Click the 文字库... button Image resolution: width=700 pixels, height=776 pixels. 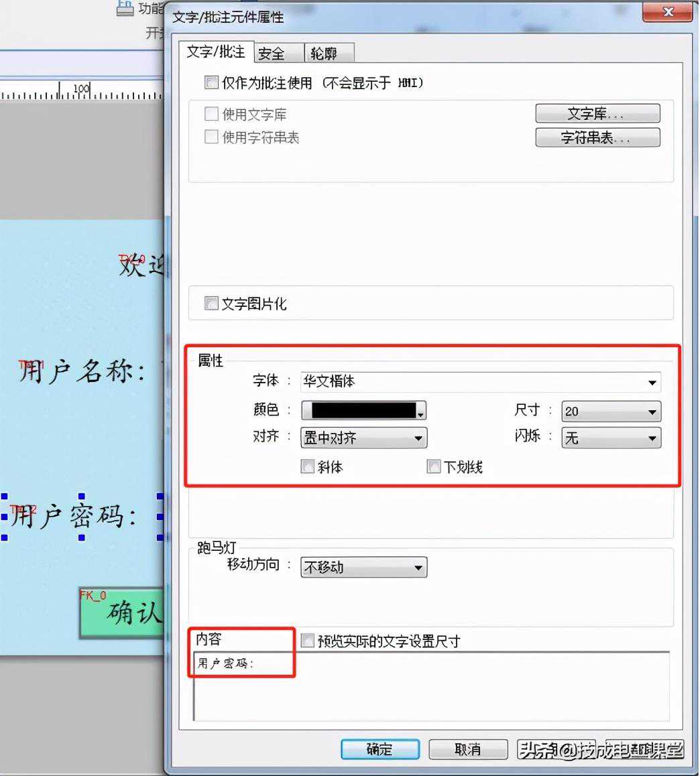597,114
